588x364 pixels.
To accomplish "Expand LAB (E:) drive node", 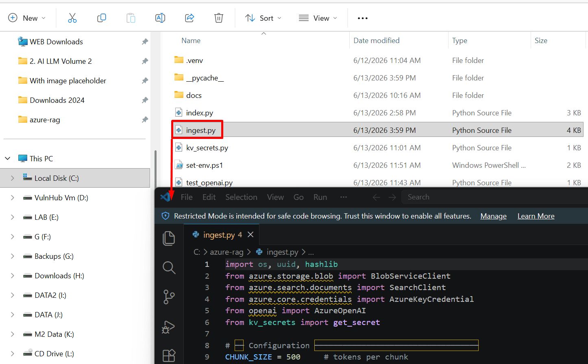I will (x=13, y=217).
